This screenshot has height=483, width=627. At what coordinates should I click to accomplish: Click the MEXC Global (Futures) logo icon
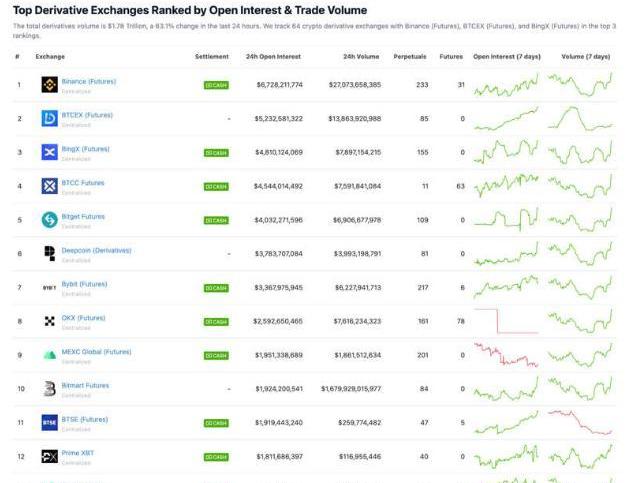(49, 354)
